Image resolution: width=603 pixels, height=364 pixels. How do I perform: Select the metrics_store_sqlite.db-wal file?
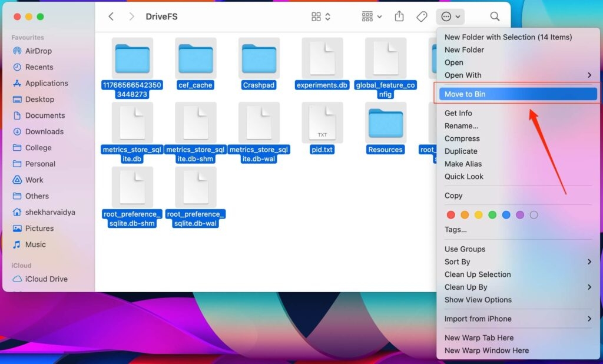pyautogui.click(x=259, y=133)
